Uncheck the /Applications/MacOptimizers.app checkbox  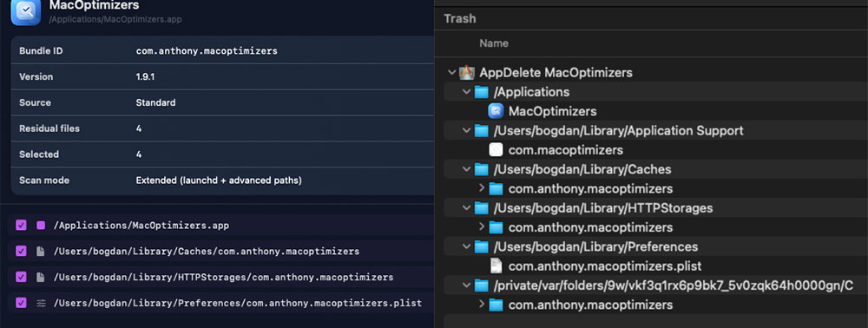click(x=21, y=226)
